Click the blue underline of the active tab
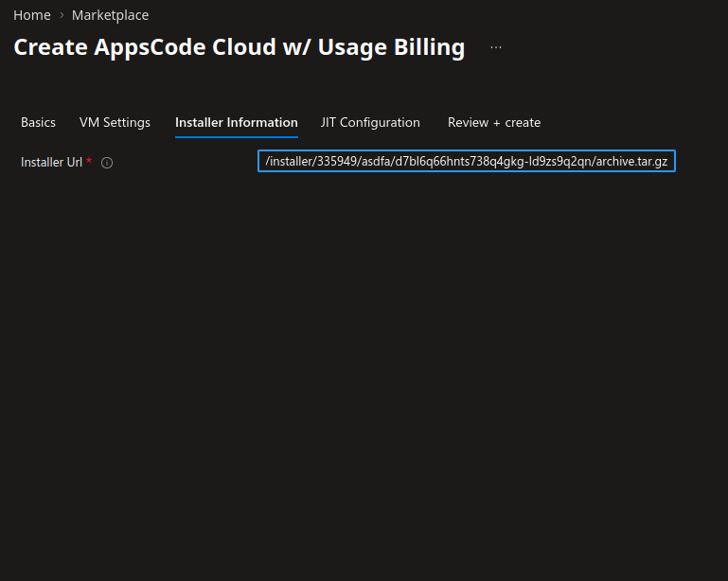The height and width of the screenshot is (581, 728). (236, 137)
